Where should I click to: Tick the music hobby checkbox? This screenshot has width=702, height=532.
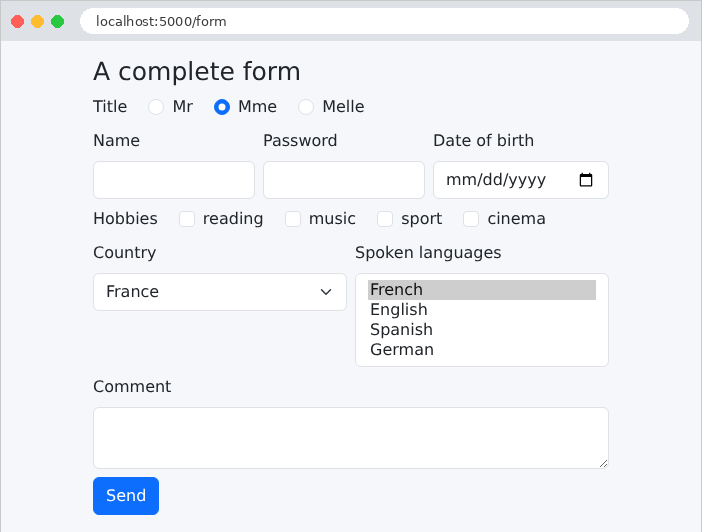pos(293,219)
